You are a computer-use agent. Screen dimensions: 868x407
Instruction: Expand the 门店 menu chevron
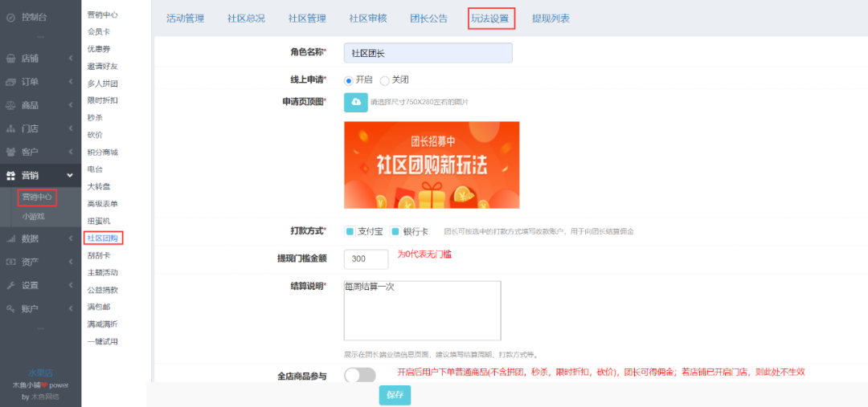(x=71, y=128)
